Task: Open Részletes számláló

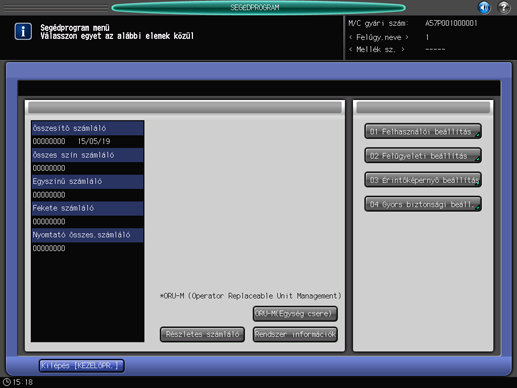Action: [202, 334]
